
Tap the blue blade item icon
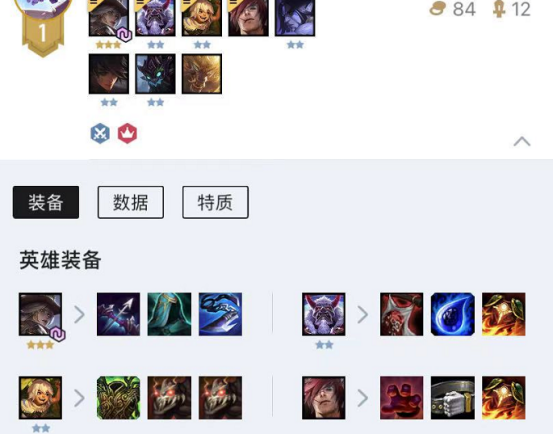tap(220, 314)
